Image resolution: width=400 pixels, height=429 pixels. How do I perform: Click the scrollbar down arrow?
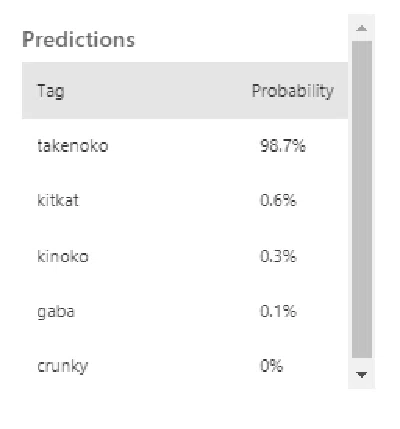point(362,375)
